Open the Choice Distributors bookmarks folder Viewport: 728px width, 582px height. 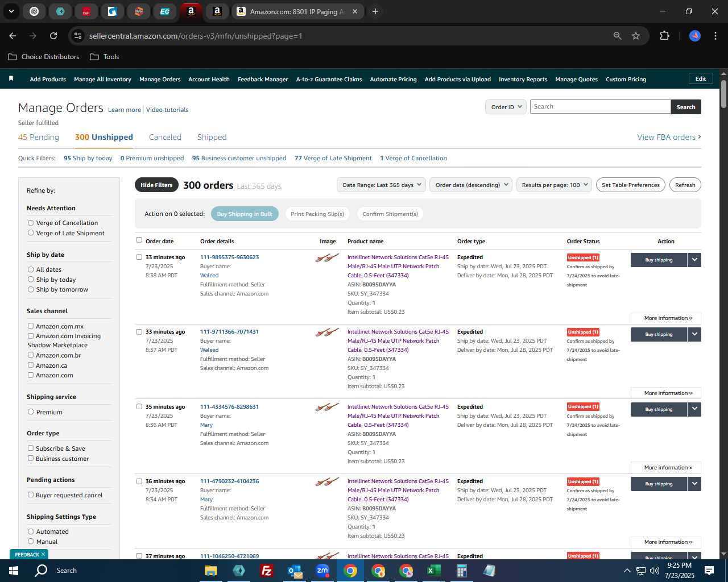[44, 57]
